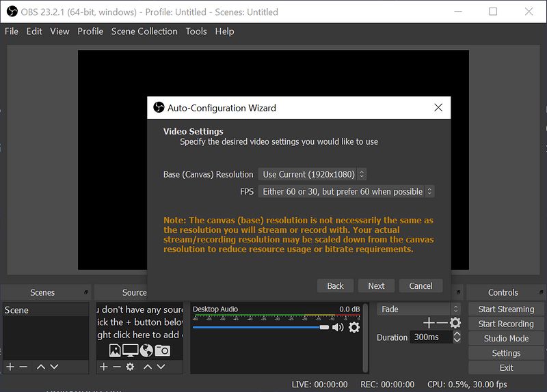
Task: Move source down arrow in Sources panel
Action: [161, 367]
